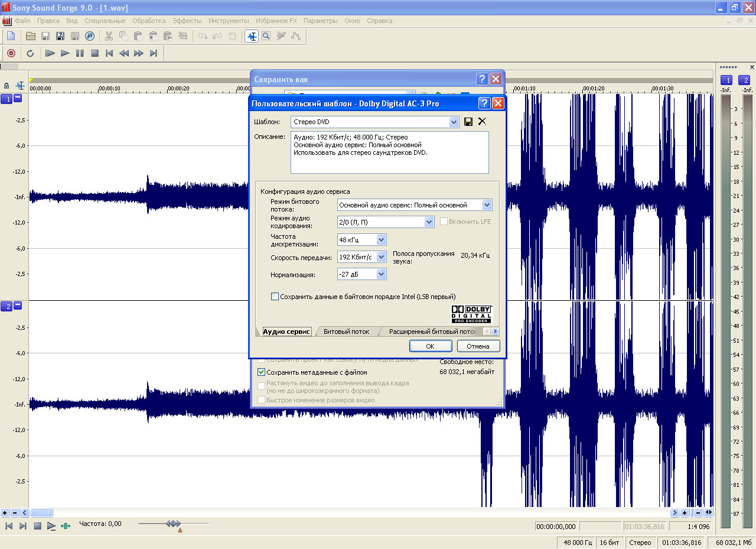Click the blue icon next to the lock

click(x=19, y=85)
